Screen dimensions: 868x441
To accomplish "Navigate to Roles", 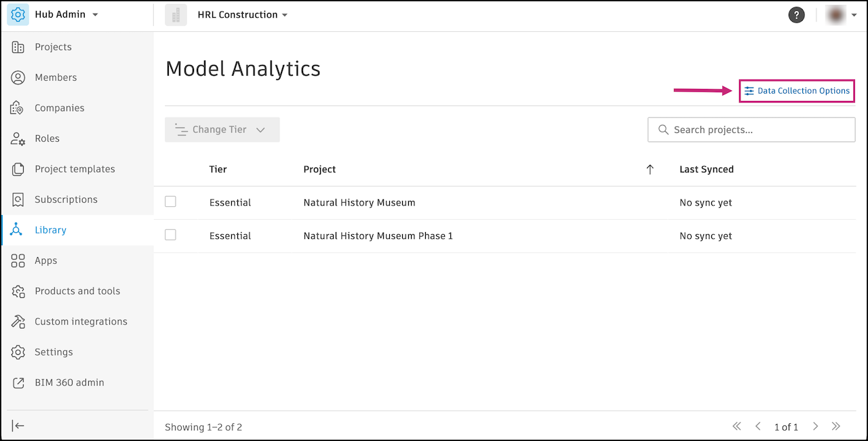I will [x=47, y=138].
